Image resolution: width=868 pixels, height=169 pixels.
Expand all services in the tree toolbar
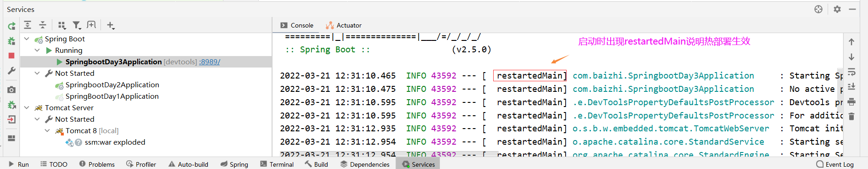pyautogui.click(x=28, y=25)
